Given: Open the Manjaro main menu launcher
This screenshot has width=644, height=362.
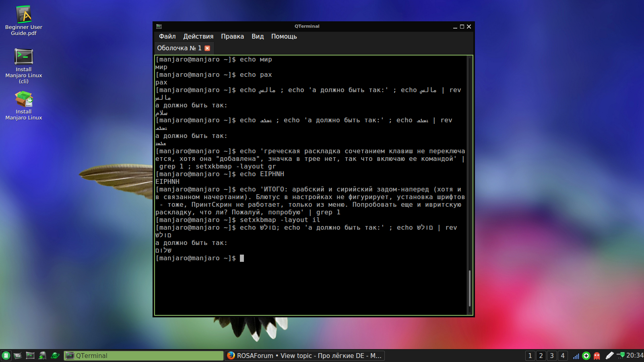Looking at the screenshot, I should (6, 356).
